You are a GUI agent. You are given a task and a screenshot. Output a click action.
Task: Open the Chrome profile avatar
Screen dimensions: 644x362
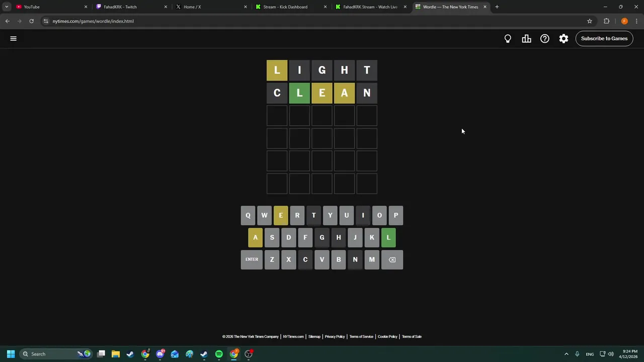[624, 21]
